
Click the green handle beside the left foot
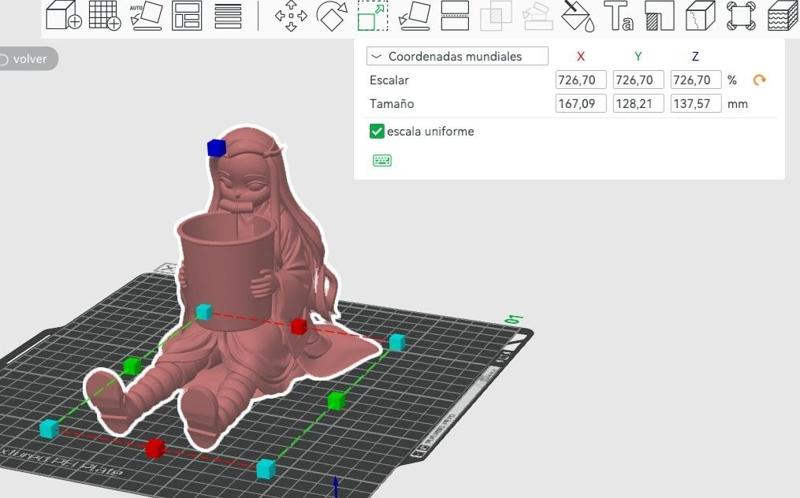point(132,365)
